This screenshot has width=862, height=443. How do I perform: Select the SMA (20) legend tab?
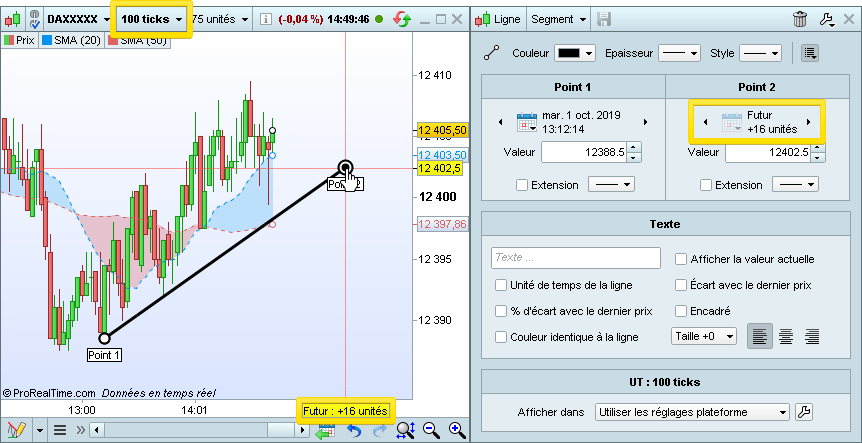[71, 40]
